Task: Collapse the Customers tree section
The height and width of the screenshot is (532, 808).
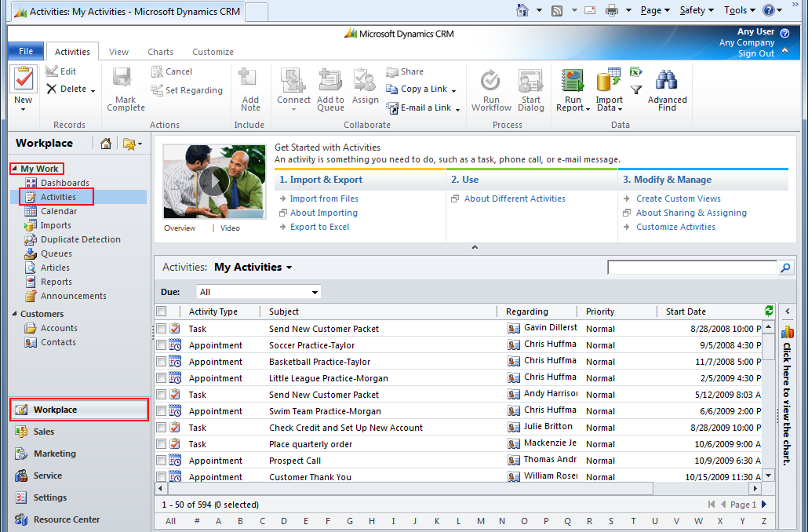Action: click(15, 313)
